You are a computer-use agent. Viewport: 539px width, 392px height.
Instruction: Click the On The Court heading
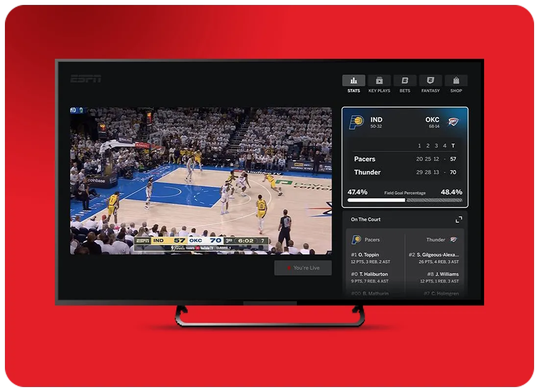tap(366, 220)
